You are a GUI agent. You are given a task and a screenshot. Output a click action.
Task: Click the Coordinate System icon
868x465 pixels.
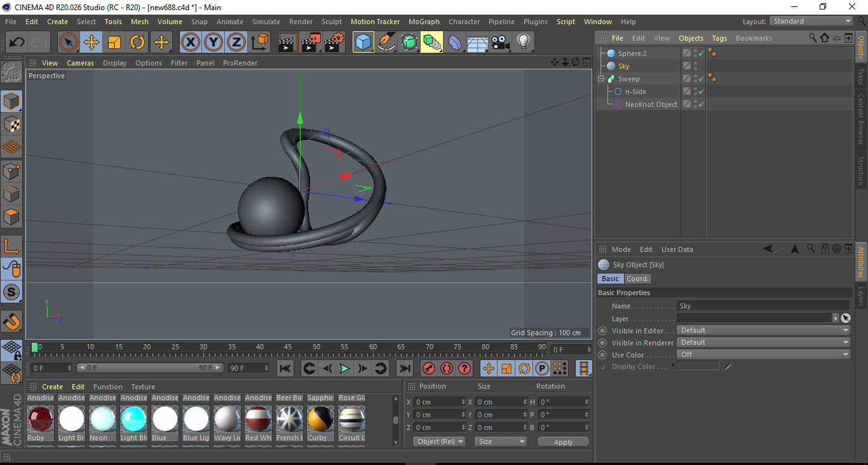point(260,43)
